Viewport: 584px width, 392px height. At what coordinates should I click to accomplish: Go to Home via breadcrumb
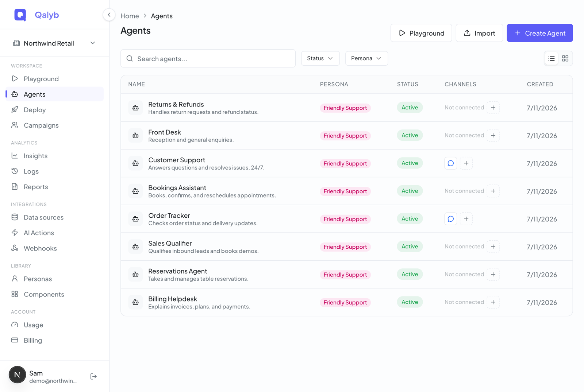pyautogui.click(x=130, y=16)
